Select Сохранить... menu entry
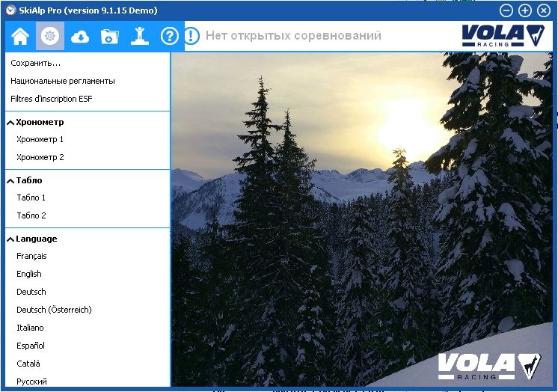 tap(36, 64)
